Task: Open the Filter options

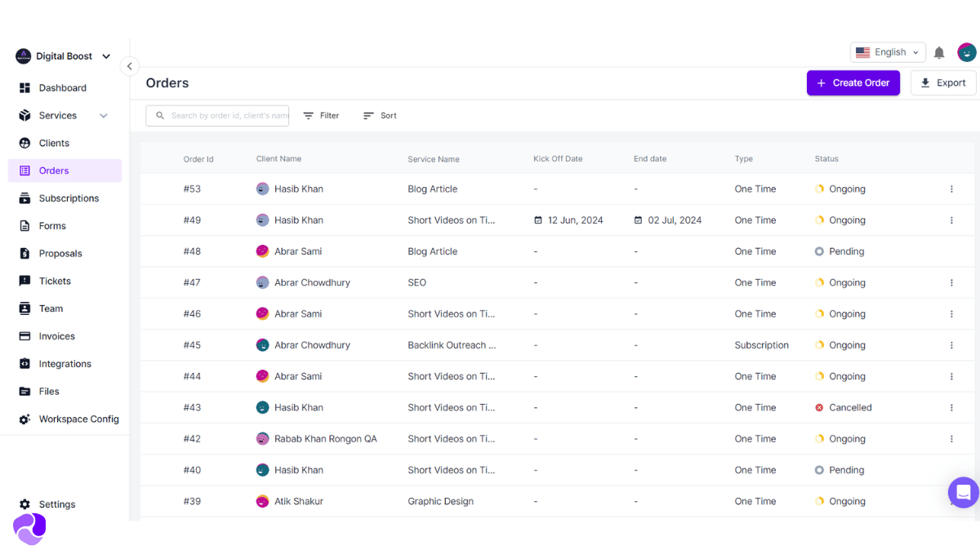Action: tap(320, 115)
